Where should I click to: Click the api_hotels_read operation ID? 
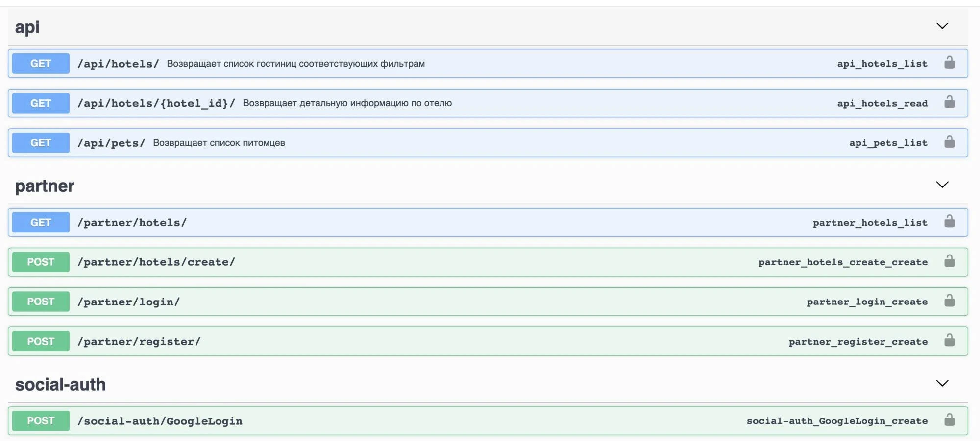coord(882,103)
